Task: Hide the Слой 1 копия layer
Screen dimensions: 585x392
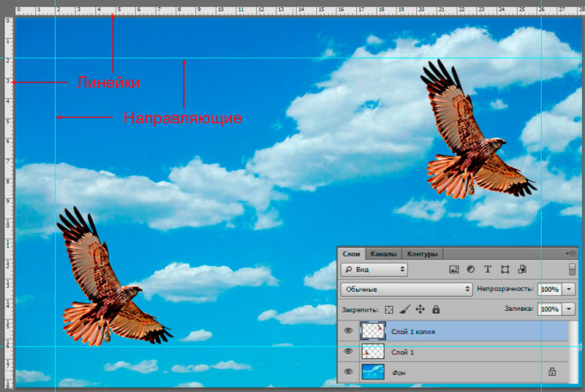Action: pos(348,331)
